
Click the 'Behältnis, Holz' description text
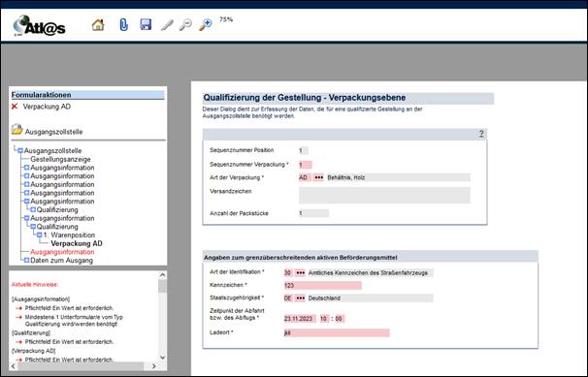(x=346, y=177)
